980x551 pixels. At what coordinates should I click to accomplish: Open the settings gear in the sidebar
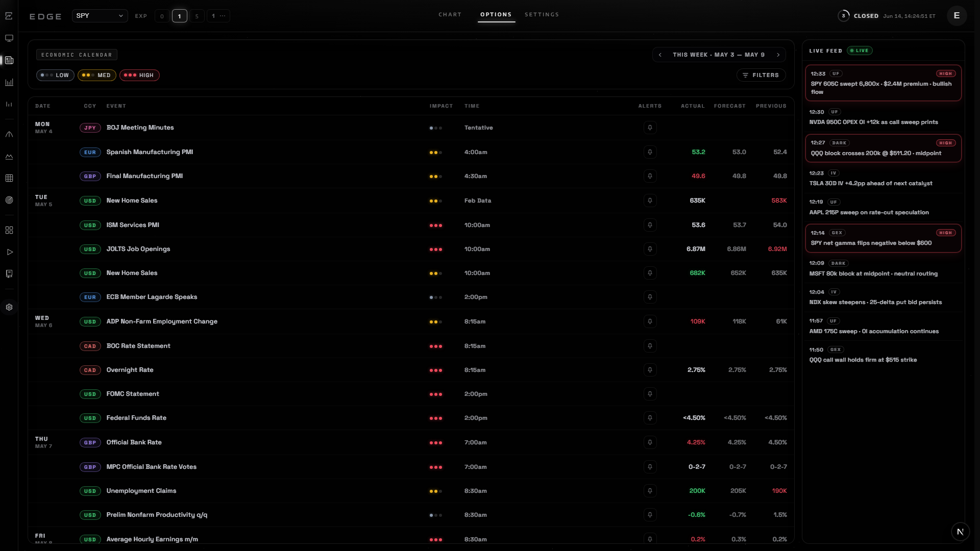(x=9, y=307)
